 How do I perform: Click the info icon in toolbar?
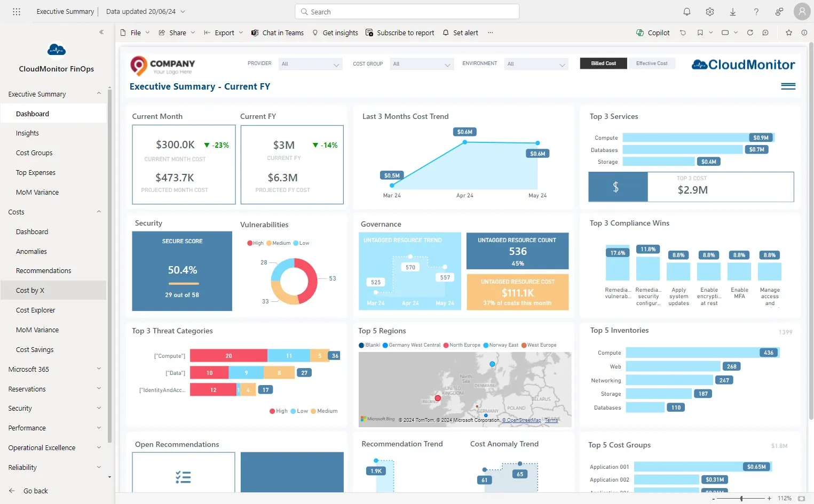coord(804,33)
